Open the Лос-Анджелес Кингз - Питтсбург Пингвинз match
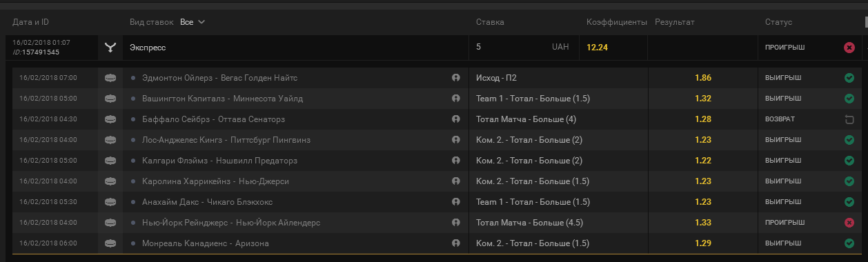 point(226,140)
